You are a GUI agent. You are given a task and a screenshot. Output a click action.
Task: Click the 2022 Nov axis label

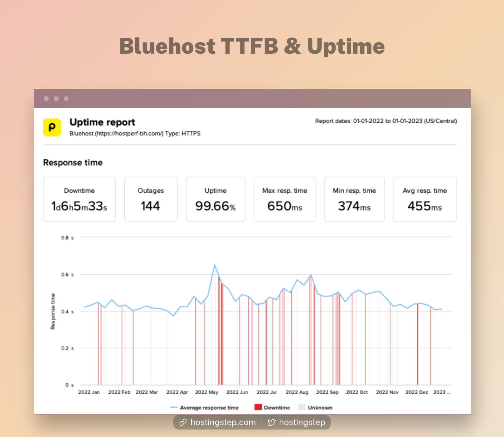pyautogui.click(x=387, y=392)
